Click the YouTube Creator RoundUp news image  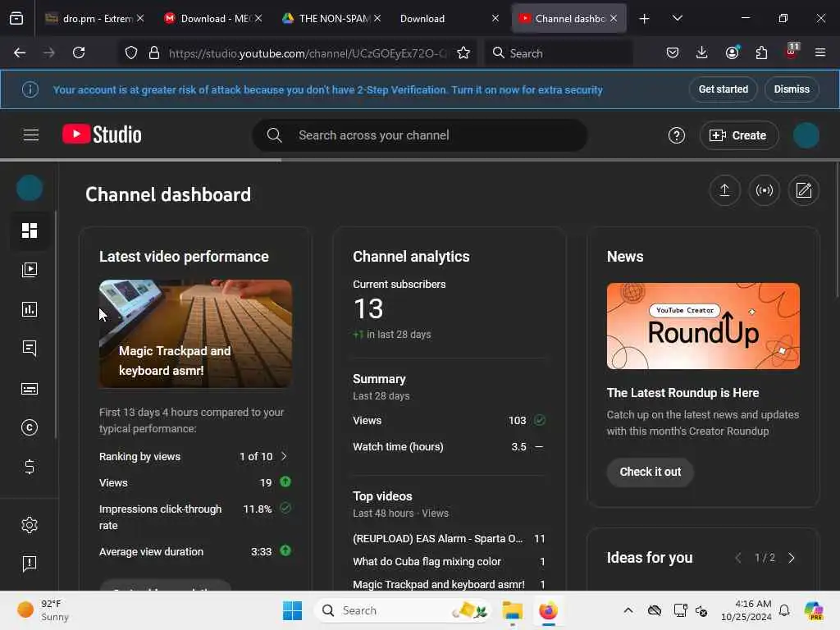pyautogui.click(x=703, y=326)
